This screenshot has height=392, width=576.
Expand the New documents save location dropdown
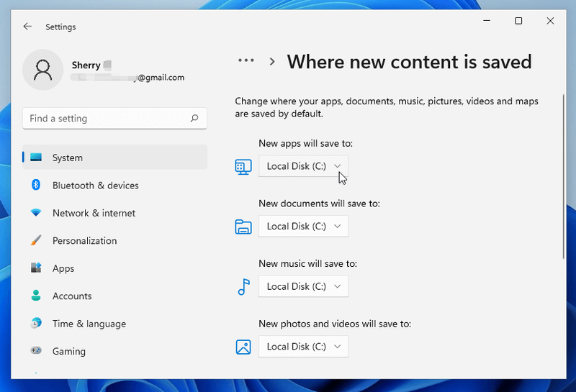pos(303,226)
